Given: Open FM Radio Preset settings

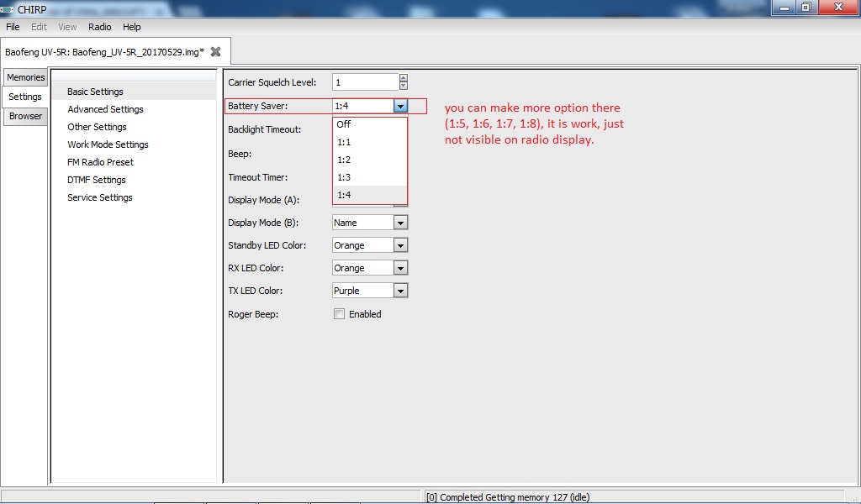Looking at the screenshot, I should [x=134, y=162].
